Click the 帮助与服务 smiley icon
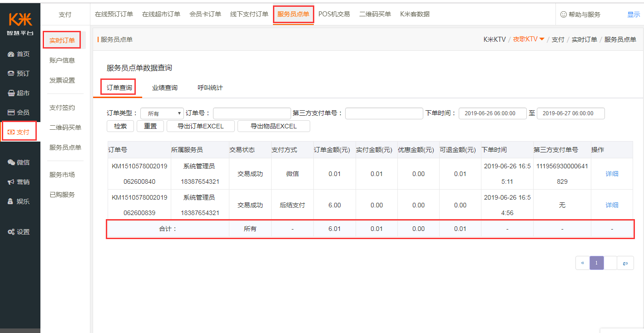Viewport: 644px width, 333px height. click(x=564, y=15)
